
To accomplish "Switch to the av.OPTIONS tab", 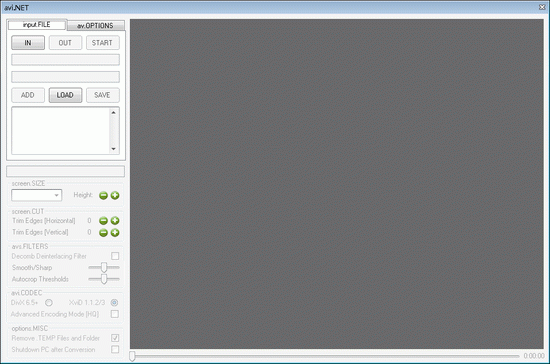I will pyautogui.click(x=95, y=26).
